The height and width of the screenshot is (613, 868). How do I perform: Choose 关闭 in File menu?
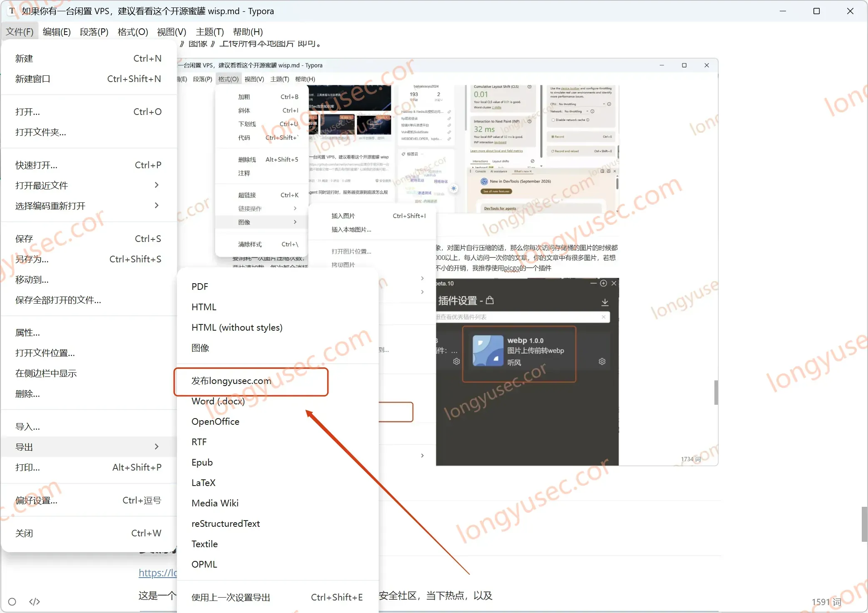pos(88,533)
